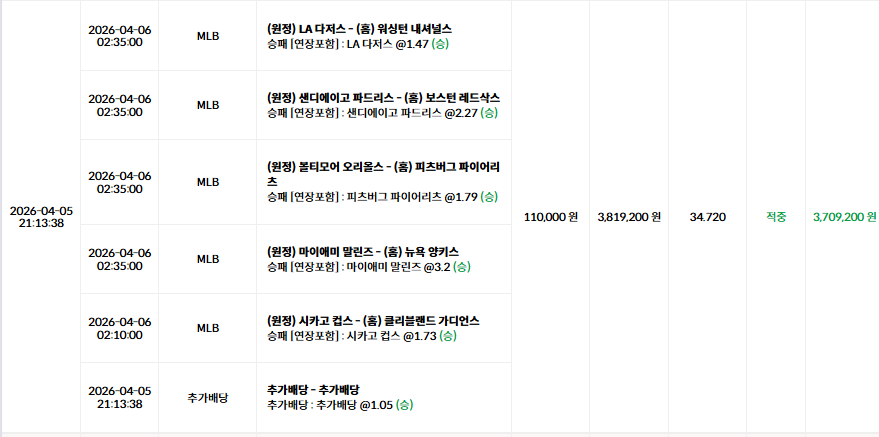
Task: Click the 마이애미 말린즈 vs 뉴욕 양키스 match title
Action: [363, 252]
